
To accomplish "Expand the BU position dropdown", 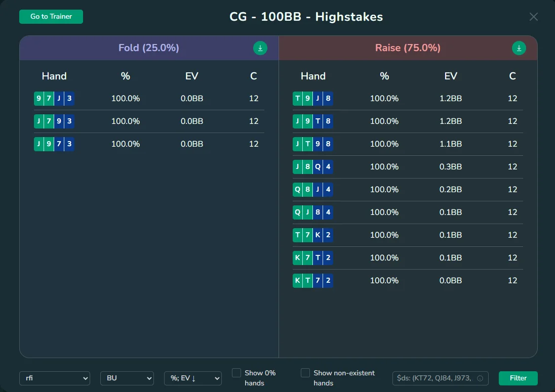I will click(127, 378).
